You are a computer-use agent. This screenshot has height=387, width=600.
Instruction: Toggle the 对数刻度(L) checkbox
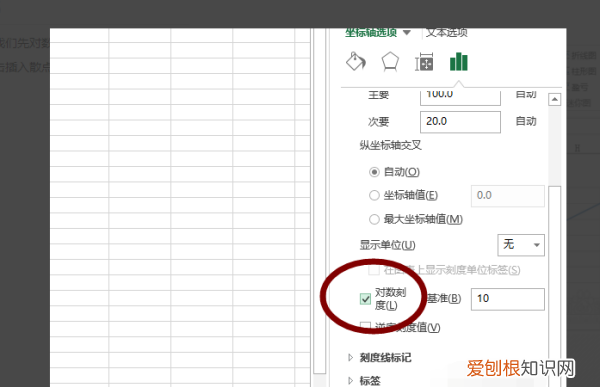(x=365, y=299)
